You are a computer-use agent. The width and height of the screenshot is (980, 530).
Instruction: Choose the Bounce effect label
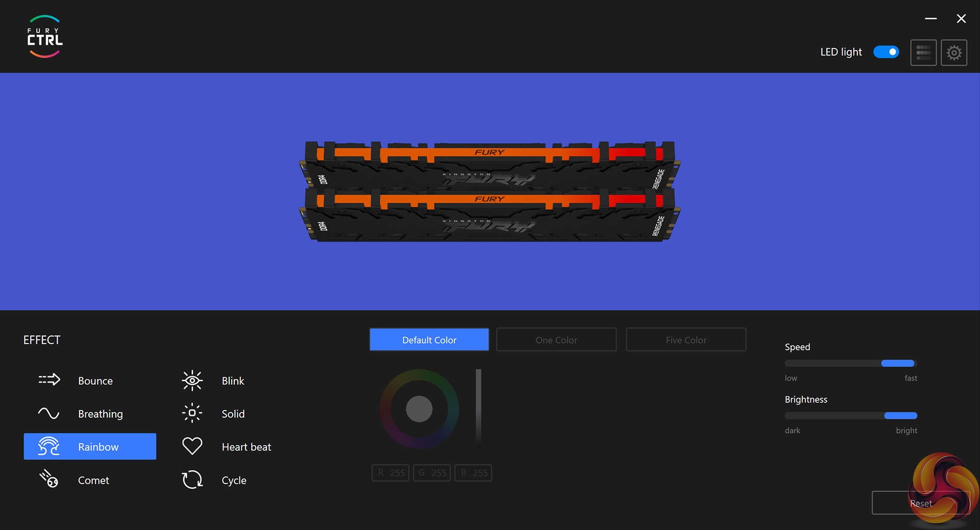(x=95, y=381)
